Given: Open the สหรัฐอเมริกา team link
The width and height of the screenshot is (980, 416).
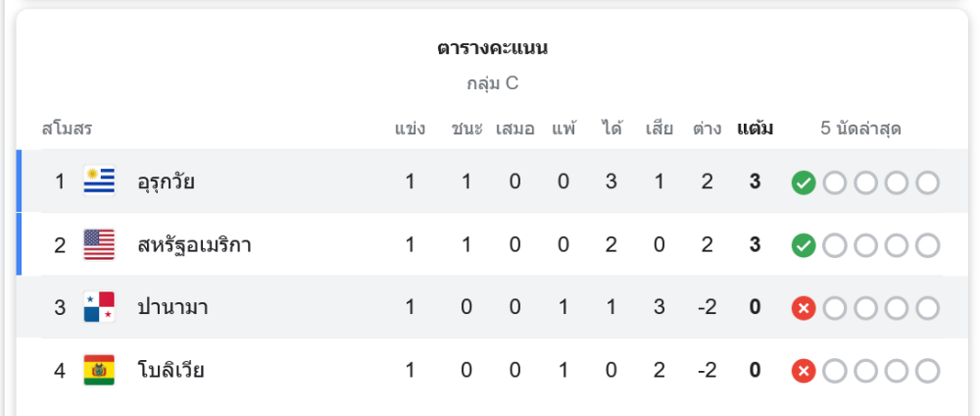Looking at the screenshot, I should [194, 244].
